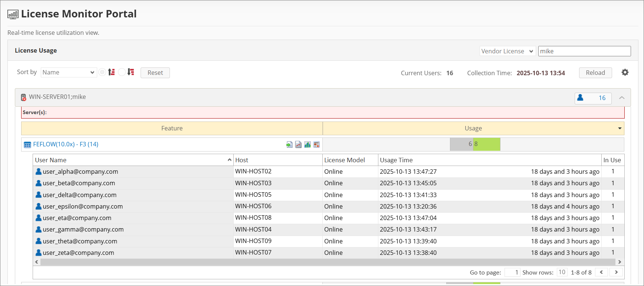Open the FEFLOW(10.0x) - F3 (14) link

66,144
